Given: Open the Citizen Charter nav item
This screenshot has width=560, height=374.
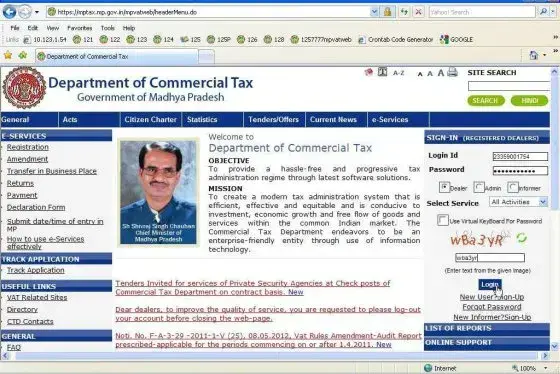Looking at the screenshot, I should pyautogui.click(x=150, y=120).
